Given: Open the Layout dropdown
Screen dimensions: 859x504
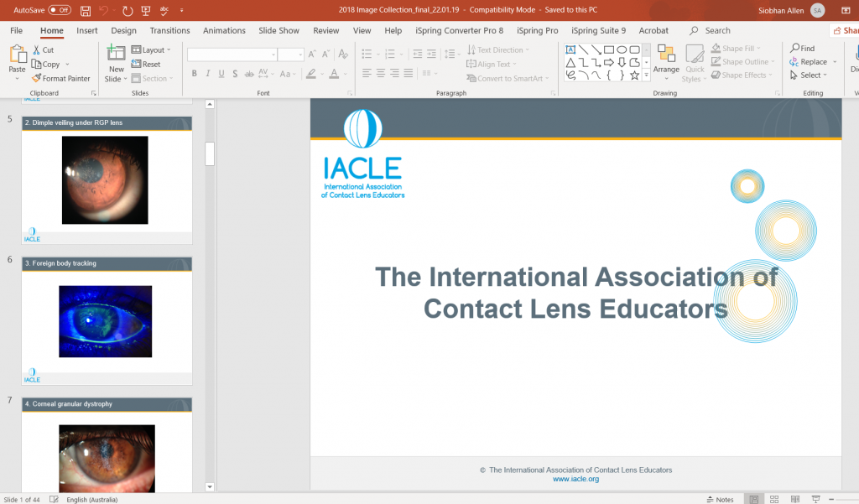Looking at the screenshot, I should pyautogui.click(x=151, y=49).
